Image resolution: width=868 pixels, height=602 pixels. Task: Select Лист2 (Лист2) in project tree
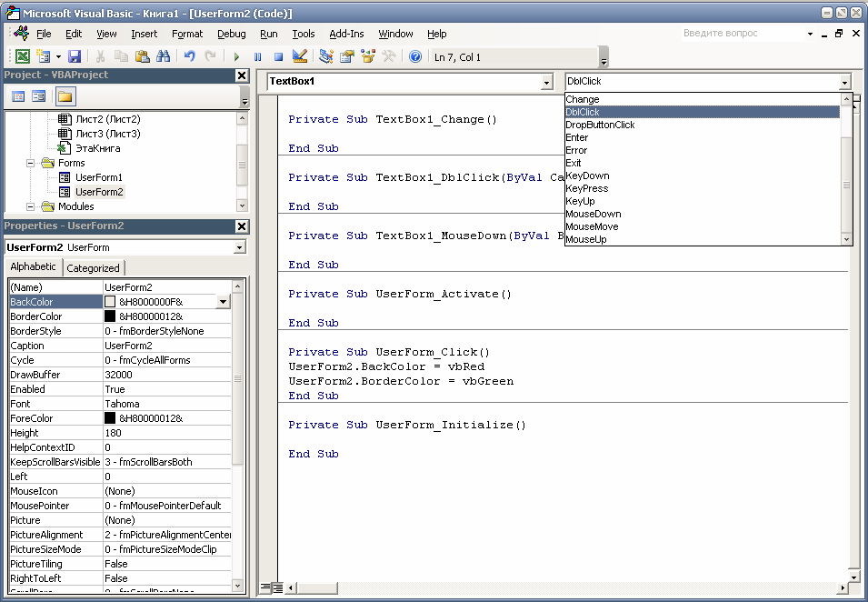pos(108,119)
